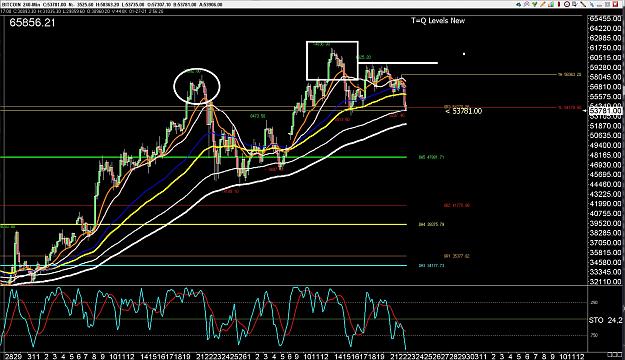The height and width of the screenshot is (360, 625).
Task: Click the highlighted current price tag 53781.00 on axis
Action: click(605, 110)
